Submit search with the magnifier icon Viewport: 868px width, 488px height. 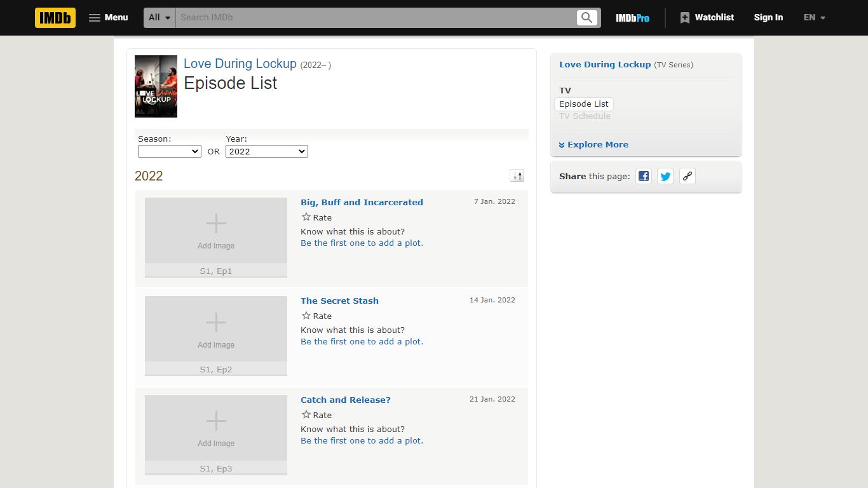[x=587, y=18]
